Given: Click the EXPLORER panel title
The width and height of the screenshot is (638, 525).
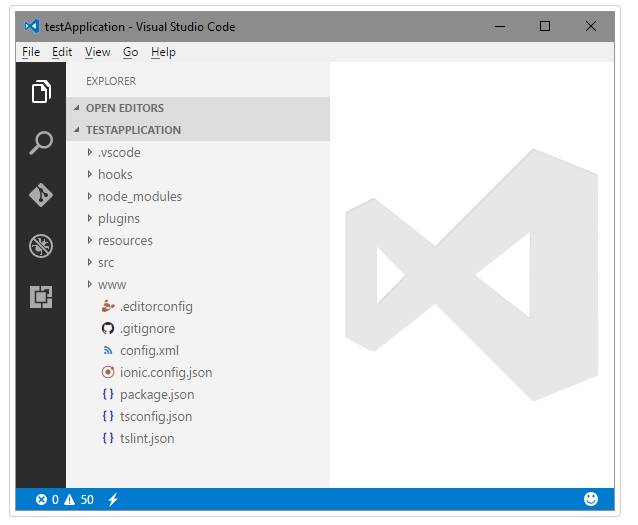Looking at the screenshot, I should [x=111, y=81].
